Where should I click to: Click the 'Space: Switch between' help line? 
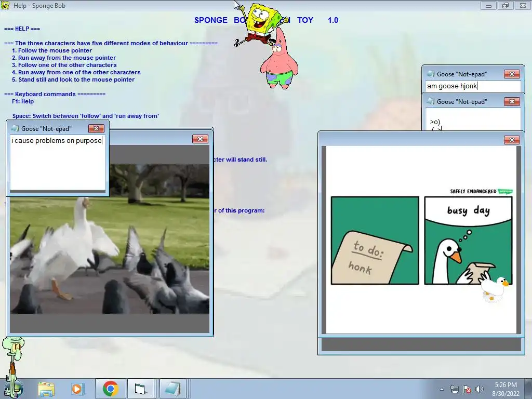pos(86,116)
